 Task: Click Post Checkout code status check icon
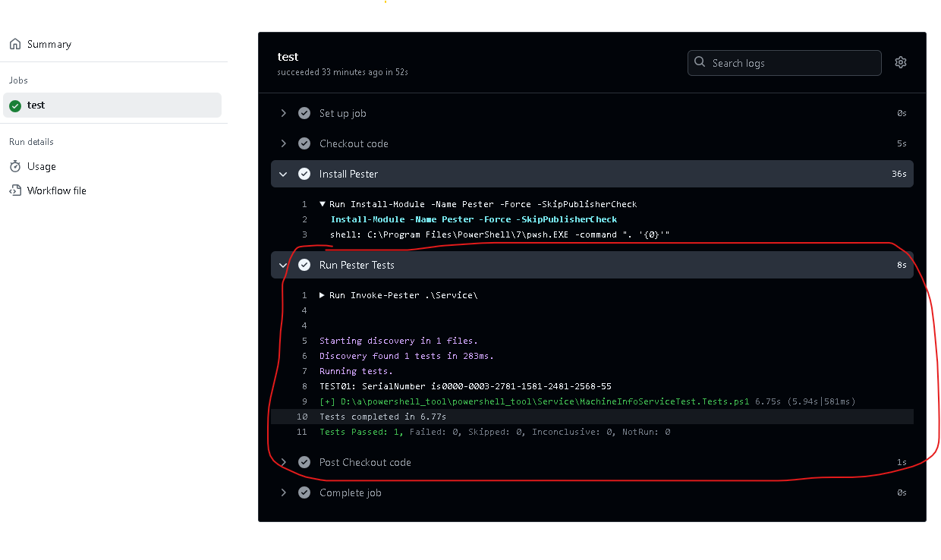(x=304, y=462)
